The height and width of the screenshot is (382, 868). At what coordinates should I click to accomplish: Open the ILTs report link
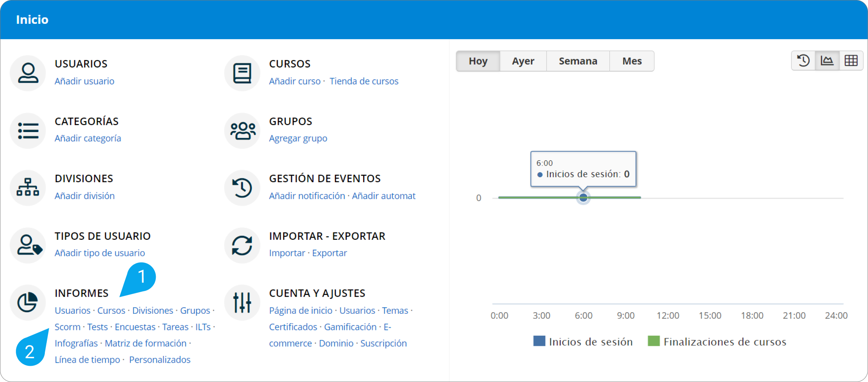point(203,327)
